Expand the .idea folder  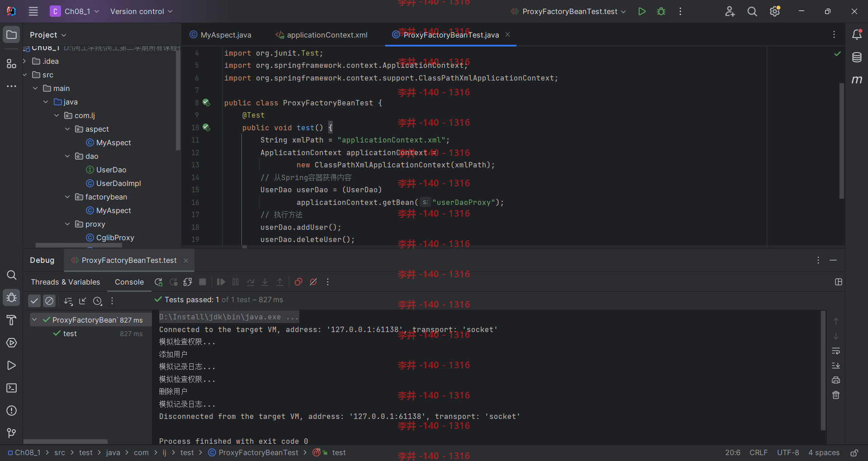24,61
